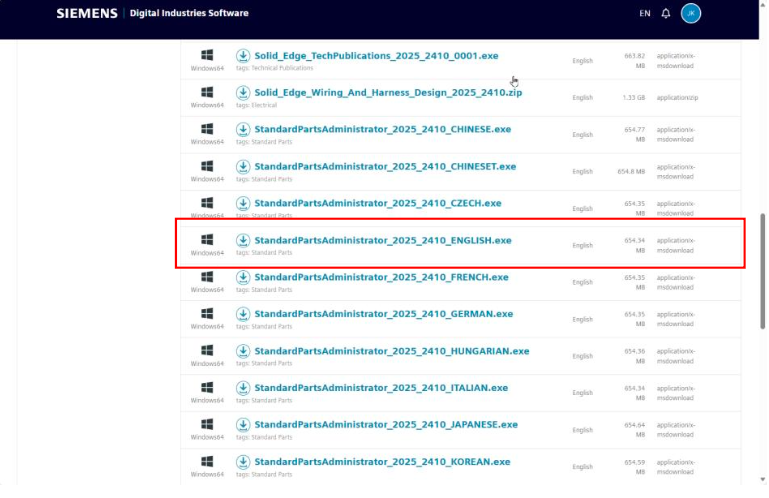Click Windows logo in JAPANESE.exe row
769x498 pixels.
click(207, 424)
